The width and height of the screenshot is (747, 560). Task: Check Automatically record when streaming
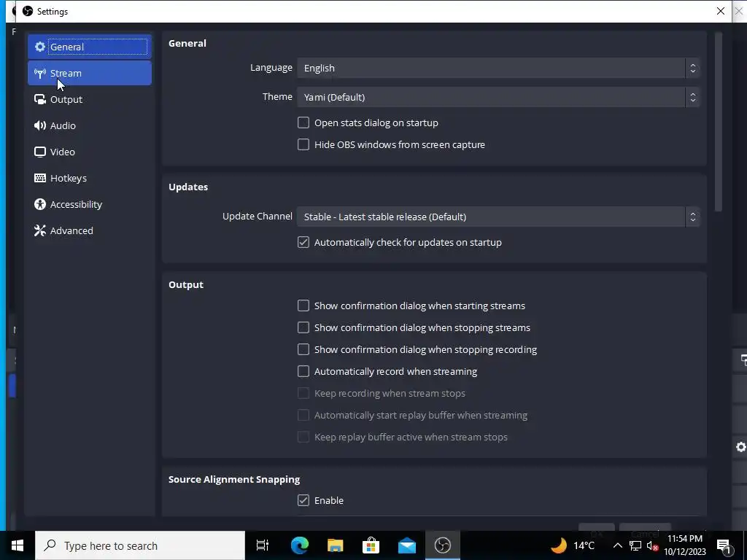click(303, 371)
